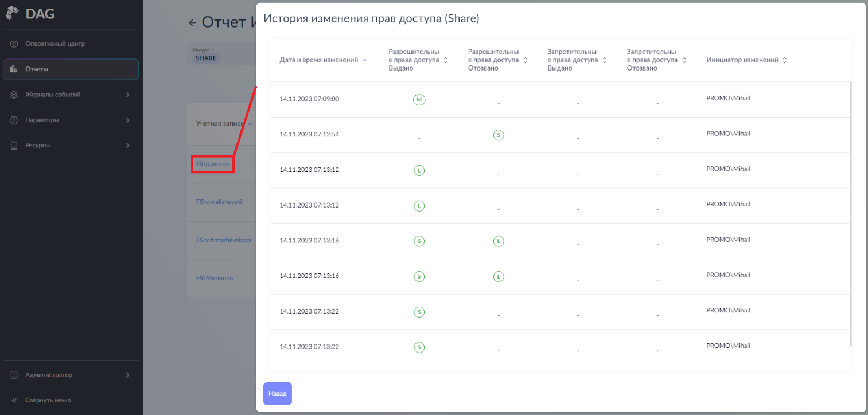Open the FS\v.malishevski account link
Image resolution: width=868 pixels, height=415 pixels.
pyautogui.click(x=219, y=202)
